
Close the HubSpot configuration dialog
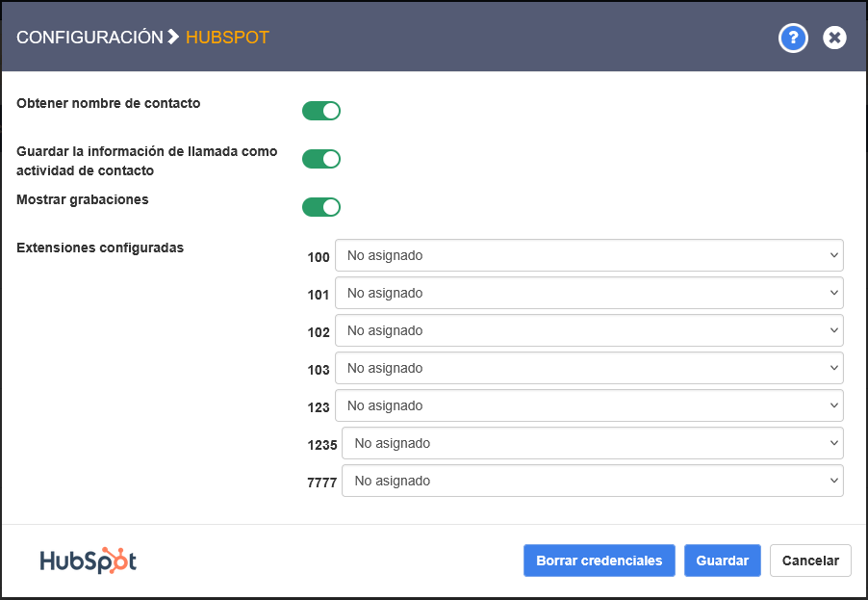click(x=834, y=38)
